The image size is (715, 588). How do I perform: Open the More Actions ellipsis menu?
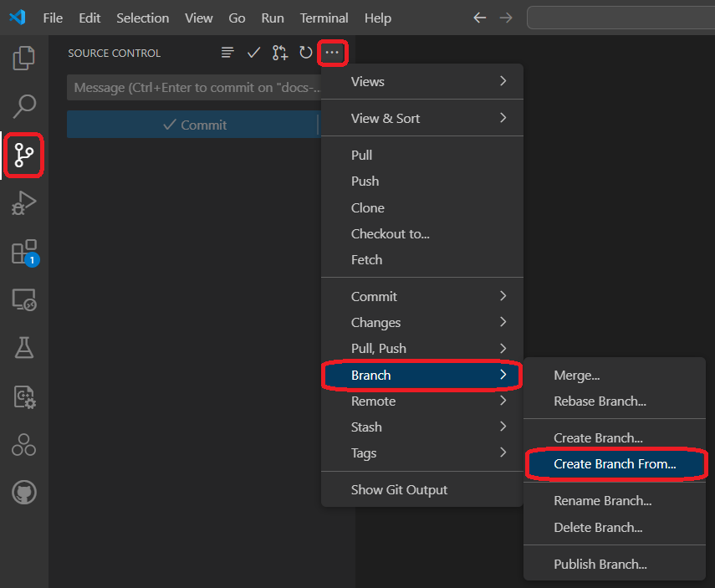coord(332,53)
